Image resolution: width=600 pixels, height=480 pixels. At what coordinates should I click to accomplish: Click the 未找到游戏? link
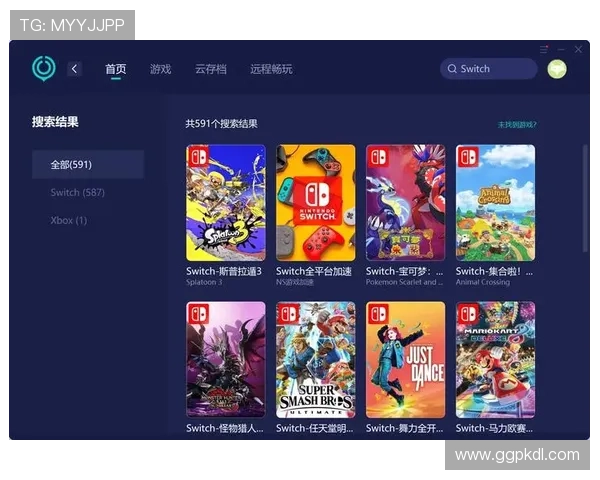tap(517, 125)
